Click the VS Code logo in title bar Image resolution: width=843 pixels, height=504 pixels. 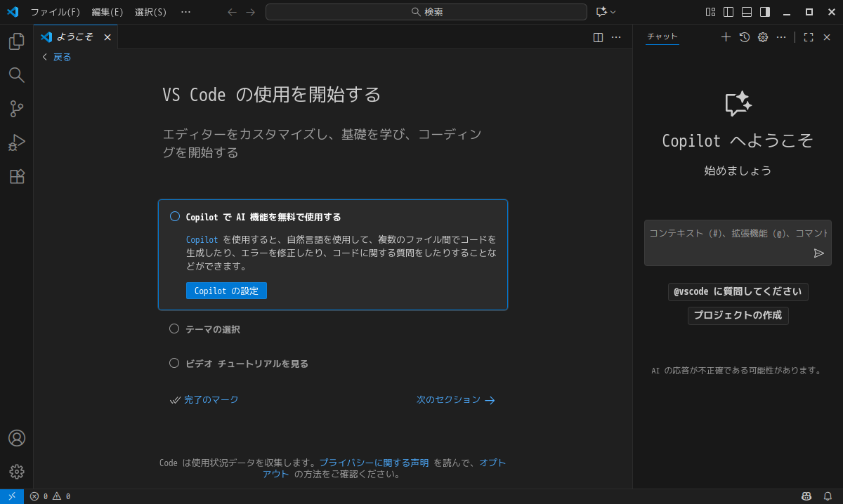(x=12, y=12)
